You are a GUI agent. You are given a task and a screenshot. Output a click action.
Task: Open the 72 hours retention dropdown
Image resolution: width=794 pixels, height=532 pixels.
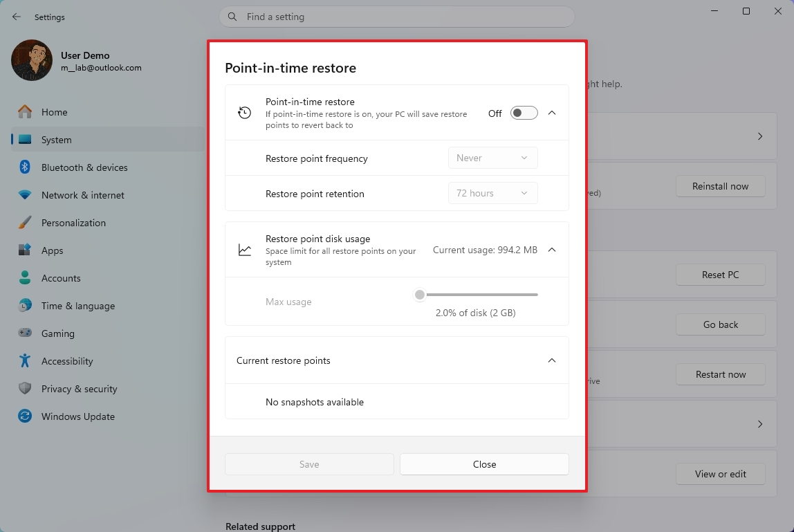(492, 193)
